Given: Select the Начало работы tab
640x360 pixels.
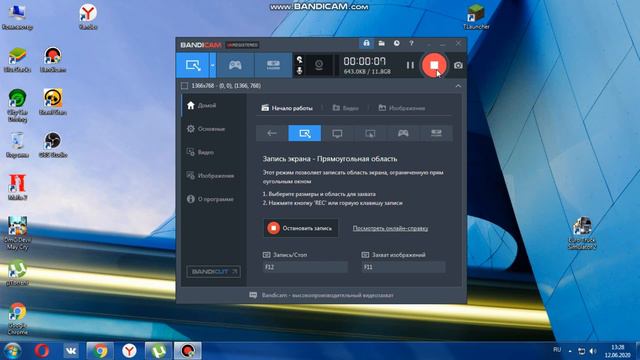Looking at the screenshot, I should point(287,108).
